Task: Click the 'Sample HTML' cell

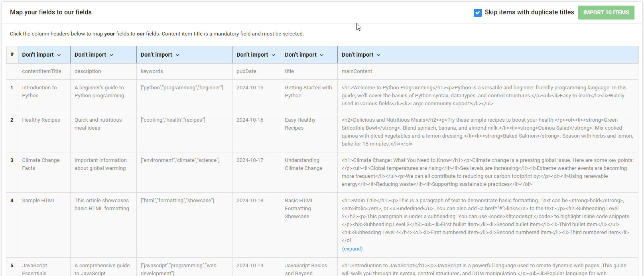Action: point(44,225)
